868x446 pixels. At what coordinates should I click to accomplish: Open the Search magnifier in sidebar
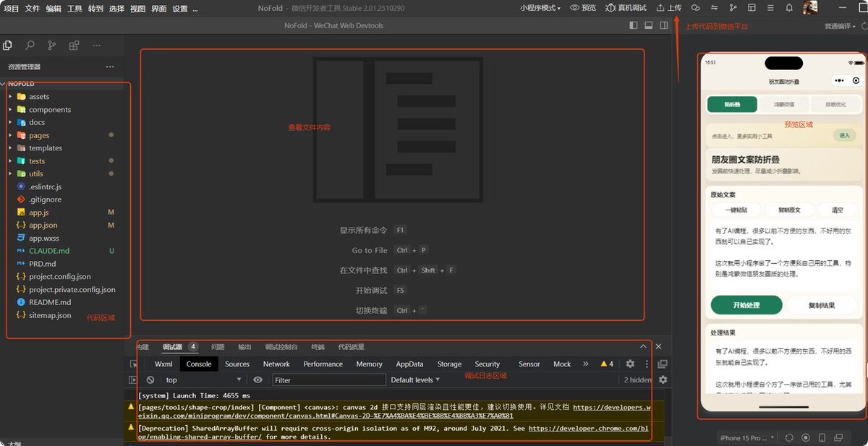coord(30,45)
